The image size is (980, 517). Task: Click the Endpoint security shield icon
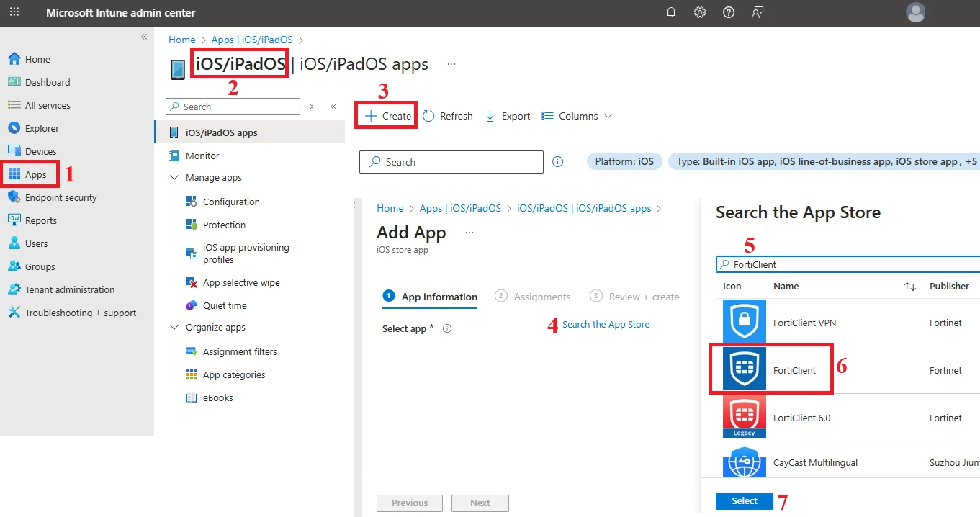coord(14,197)
